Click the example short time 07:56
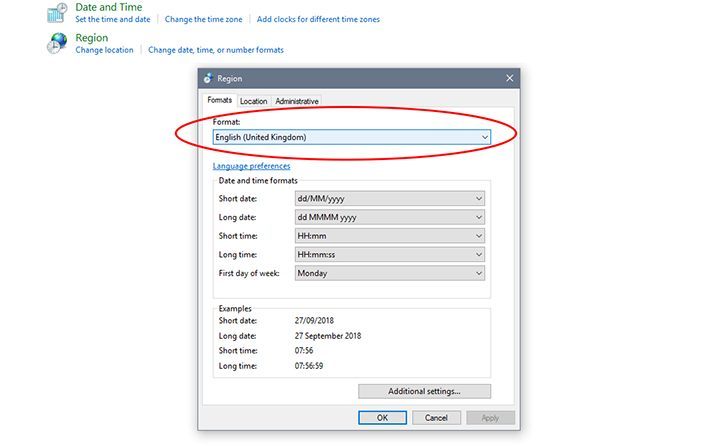 [x=304, y=350]
